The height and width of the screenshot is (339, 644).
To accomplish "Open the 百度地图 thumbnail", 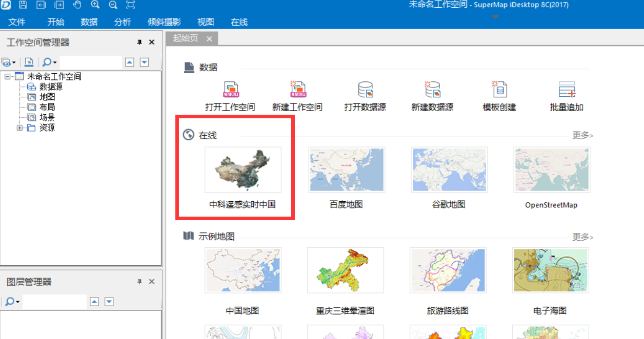I will [x=347, y=170].
